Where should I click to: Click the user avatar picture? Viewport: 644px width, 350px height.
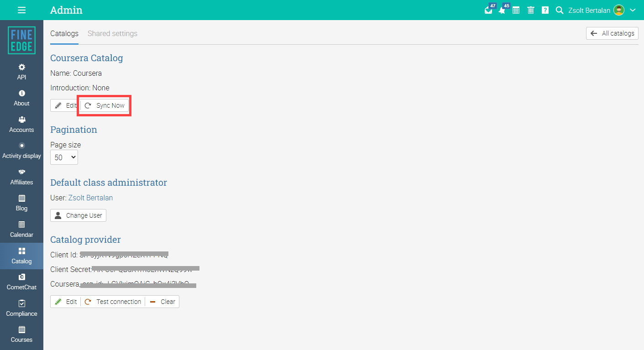(619, 10)
